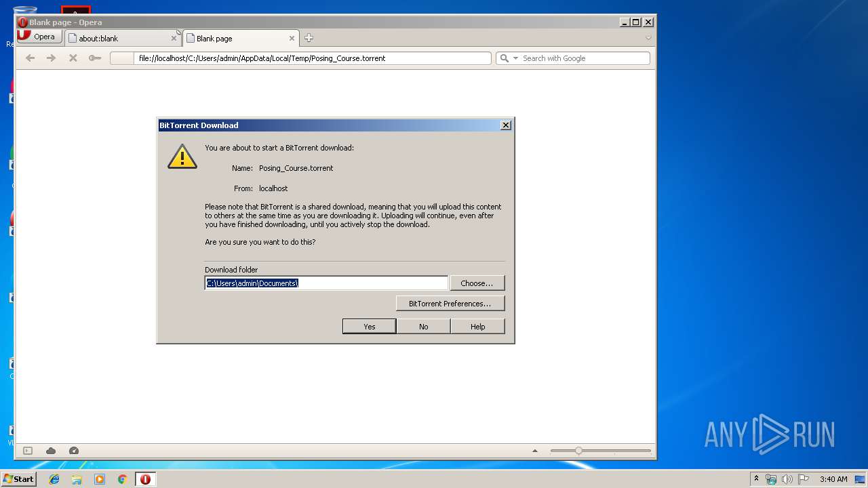Open a new tab with plus icon

click(x=309, y=38)
